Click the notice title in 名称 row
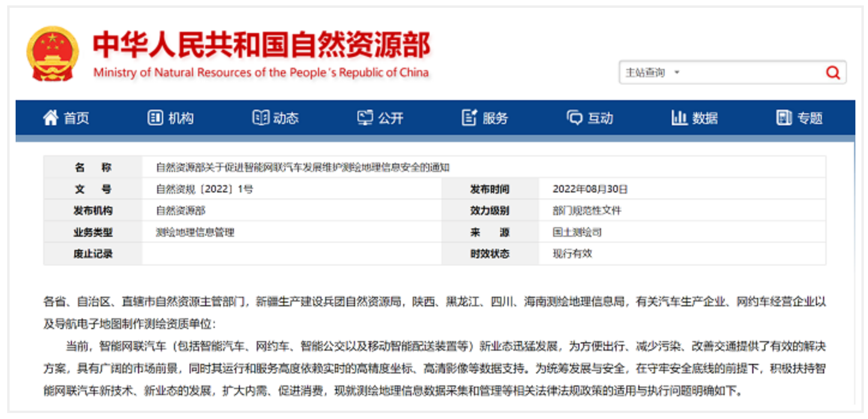 302,168
